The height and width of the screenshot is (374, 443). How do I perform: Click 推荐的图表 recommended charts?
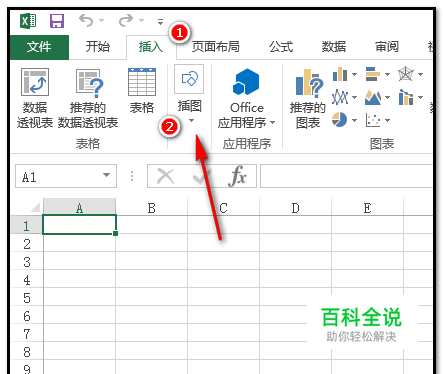[x=308, y=98]
